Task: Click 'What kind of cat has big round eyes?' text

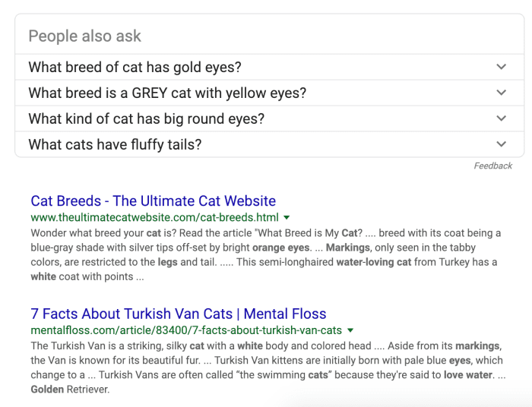Action: [x=146, y=119]
